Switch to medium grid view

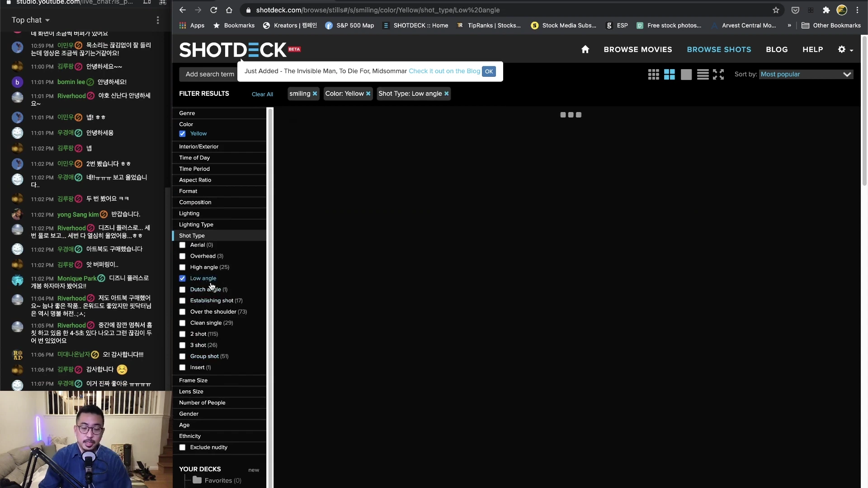click(x=670, y=75)
